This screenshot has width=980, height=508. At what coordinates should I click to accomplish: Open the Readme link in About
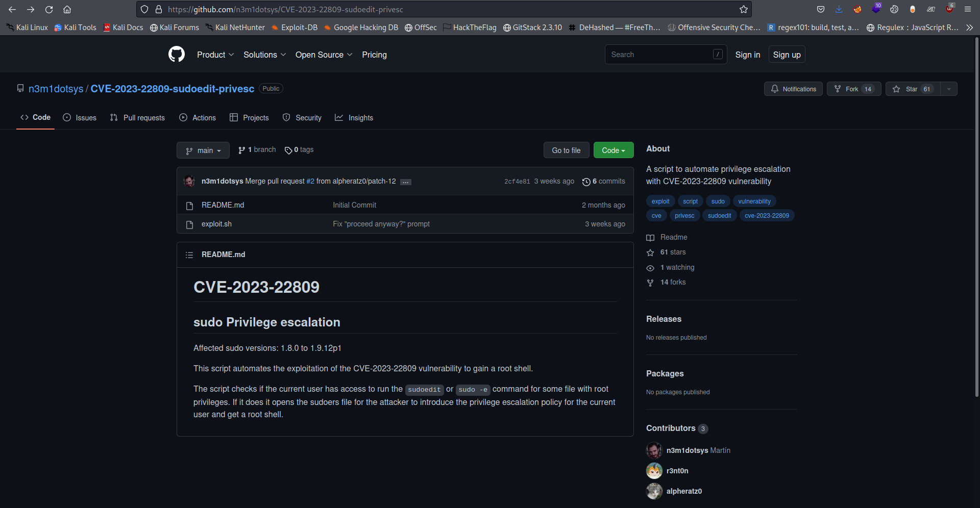[x=667, y=237]
